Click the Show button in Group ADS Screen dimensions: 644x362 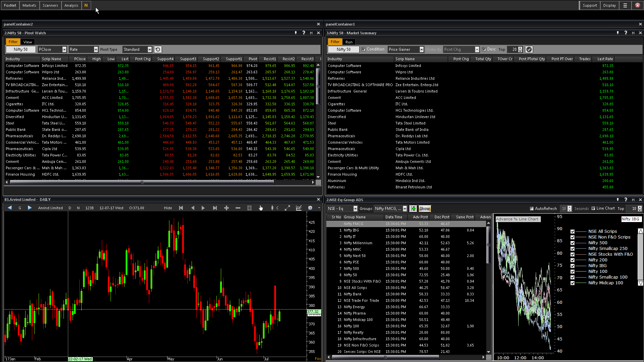coord(425,209)
